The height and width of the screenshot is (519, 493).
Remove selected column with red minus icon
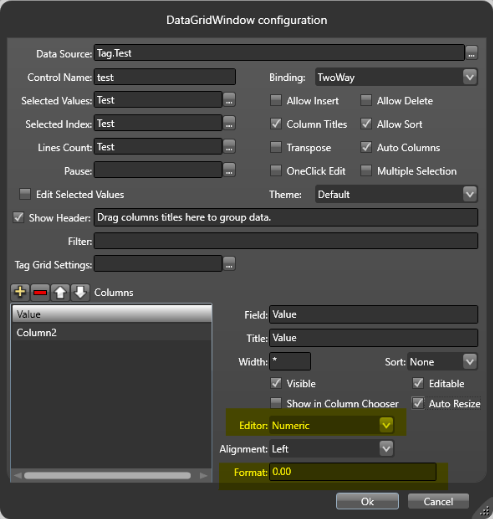point(40,292)
